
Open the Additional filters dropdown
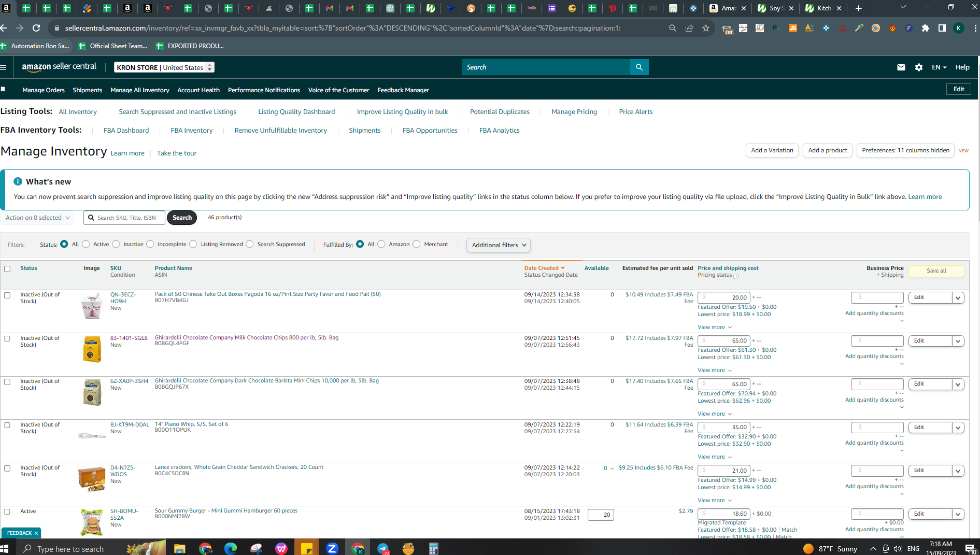pyautogui.click(x=499, y=245)
